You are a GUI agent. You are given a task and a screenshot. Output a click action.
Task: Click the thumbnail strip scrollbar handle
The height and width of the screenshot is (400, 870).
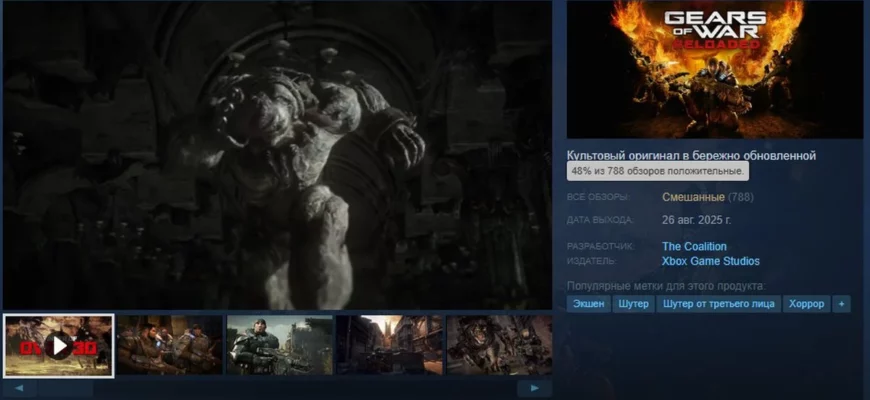(65, 388)
